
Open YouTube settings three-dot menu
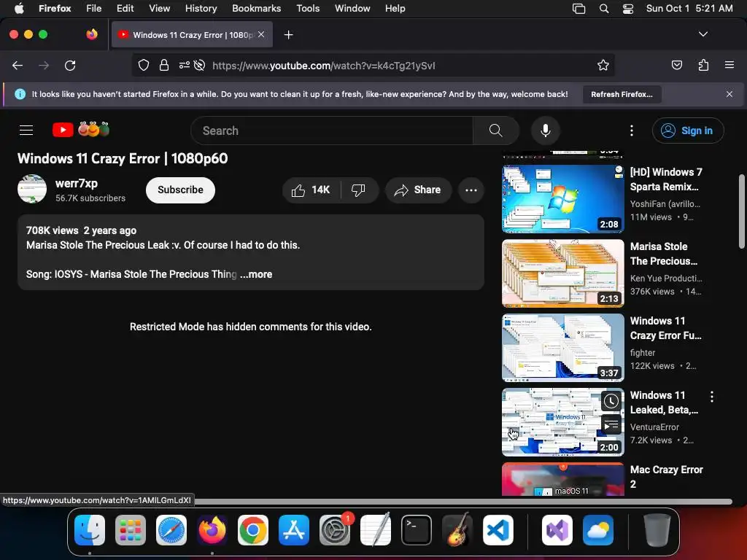632,131
